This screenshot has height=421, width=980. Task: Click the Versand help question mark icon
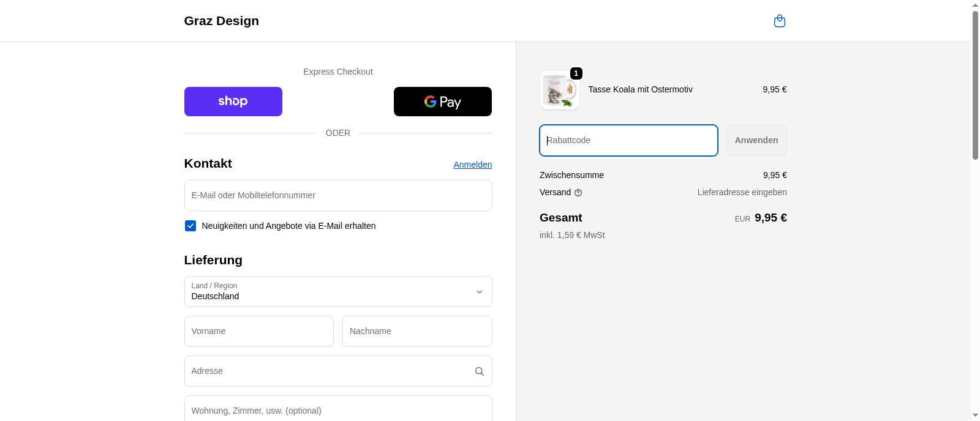578,193
